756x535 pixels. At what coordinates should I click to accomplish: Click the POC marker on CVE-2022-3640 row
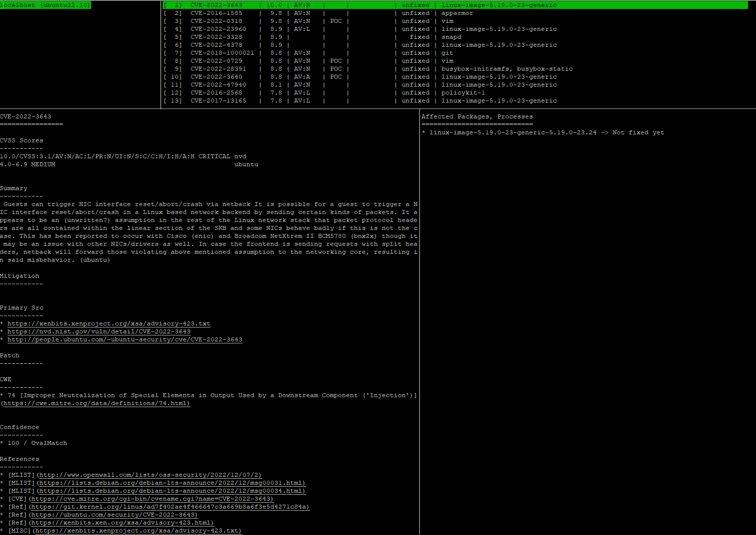[336, 77]
